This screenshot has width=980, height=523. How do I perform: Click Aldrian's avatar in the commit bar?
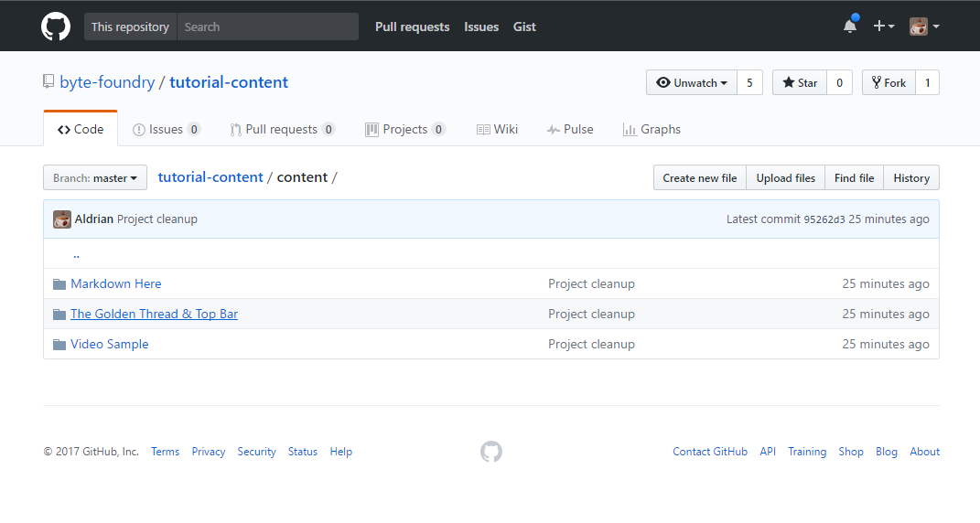click(x=62, y=219)
